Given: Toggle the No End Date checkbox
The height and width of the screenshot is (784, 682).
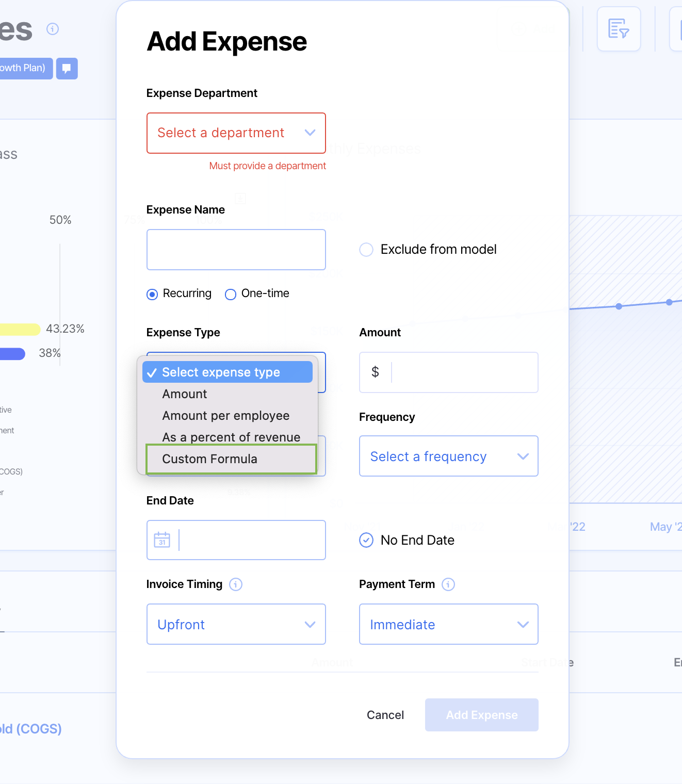Looking at the screenshot, I should (x=366, y=540).
